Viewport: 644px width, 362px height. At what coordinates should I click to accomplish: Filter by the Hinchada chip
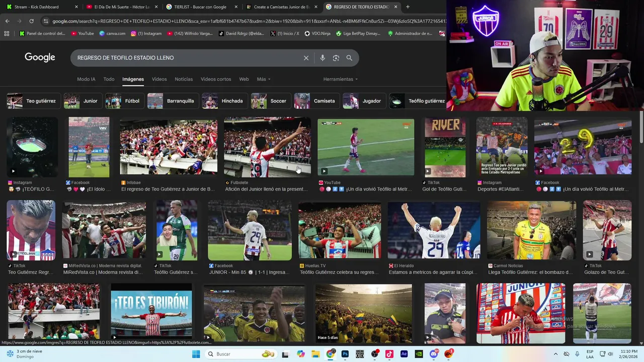click(x=225, y=101)
